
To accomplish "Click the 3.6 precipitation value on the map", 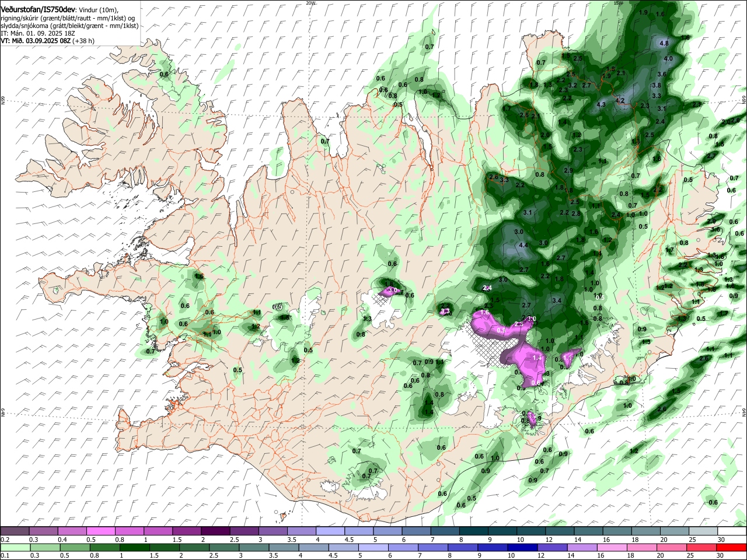I will click(x=662, y=74).
